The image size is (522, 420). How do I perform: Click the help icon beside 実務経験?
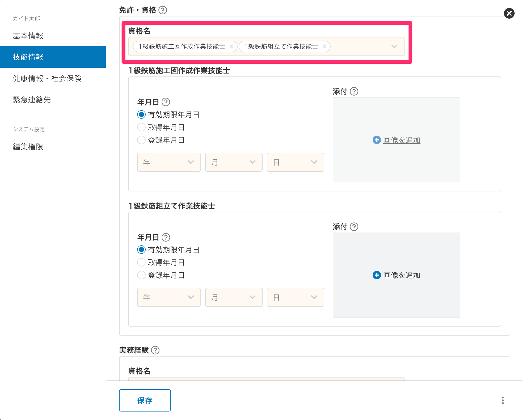tap(155, 350)
